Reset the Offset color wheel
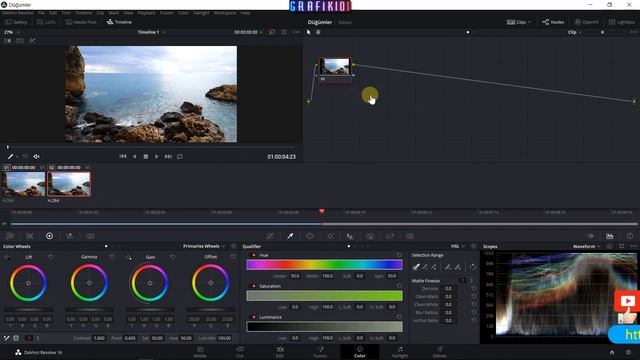 233,257
